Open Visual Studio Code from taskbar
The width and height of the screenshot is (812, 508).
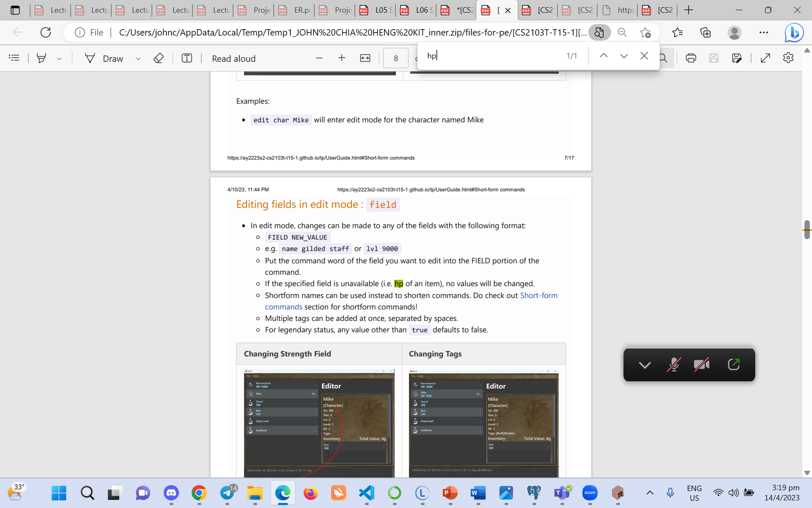[x=367, y=493]
